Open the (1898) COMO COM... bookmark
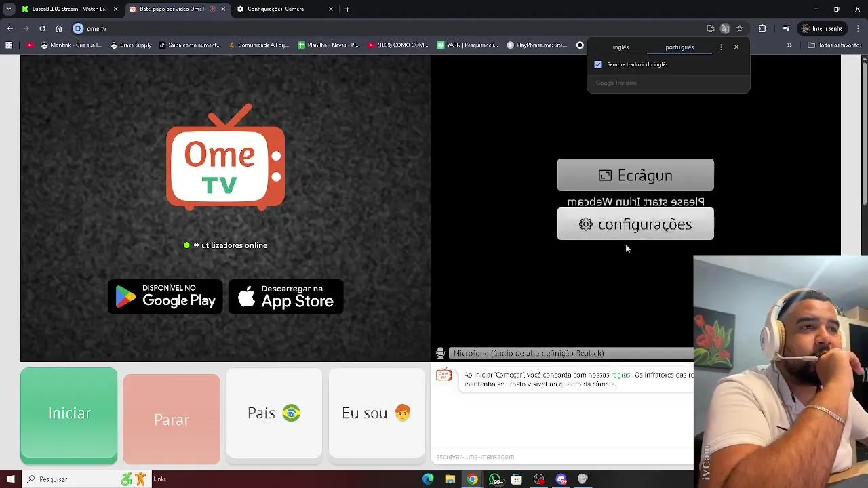 [x=398, y=45]
